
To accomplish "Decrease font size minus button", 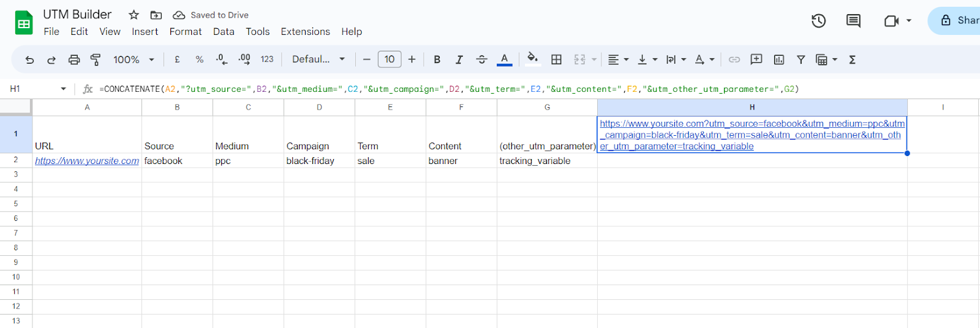I will (x=366, y=59).
